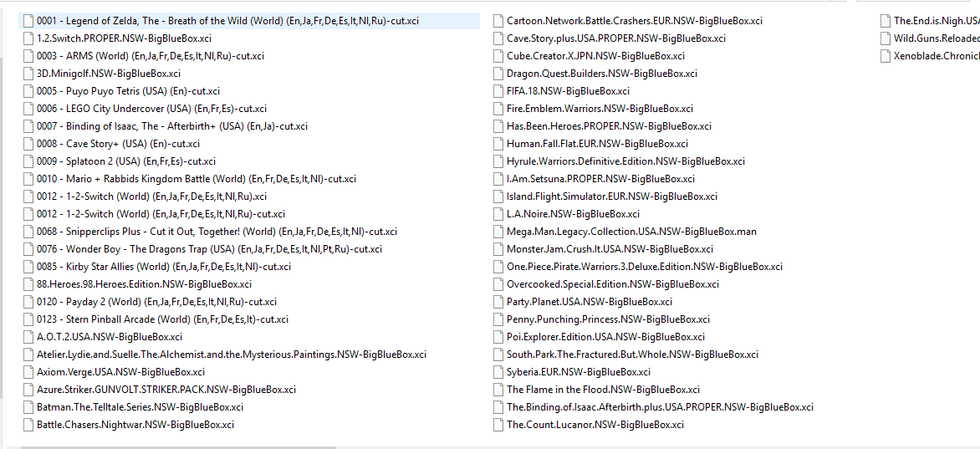980x449 pixels.
Task: Select Wild.Guns.Reloaded file
Action: click(x=937, y=38)
